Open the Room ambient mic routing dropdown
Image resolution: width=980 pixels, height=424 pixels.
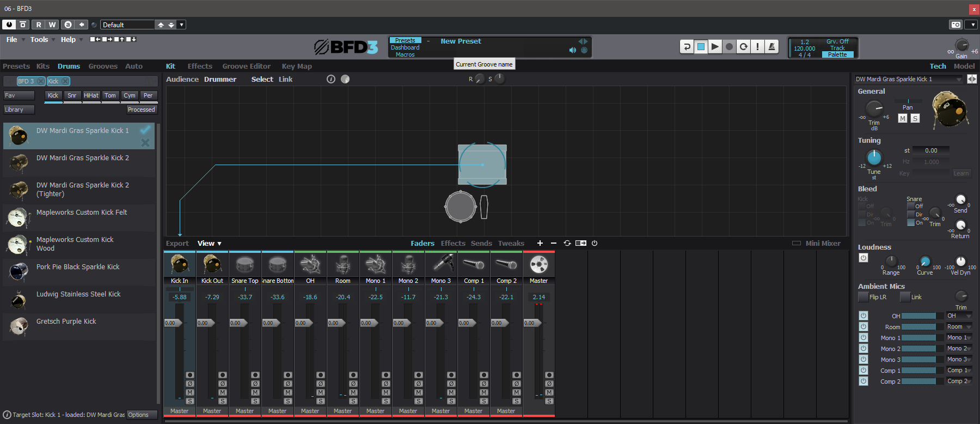(x=959, y=326)
